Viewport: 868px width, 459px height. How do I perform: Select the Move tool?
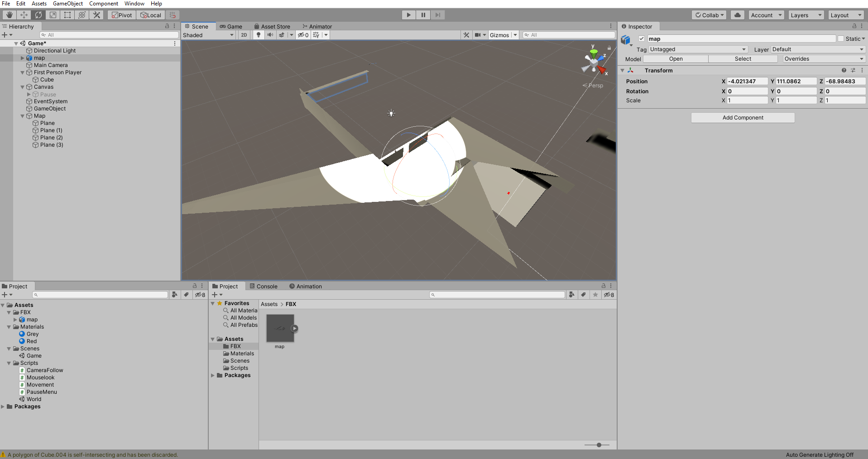pos(24,15)
